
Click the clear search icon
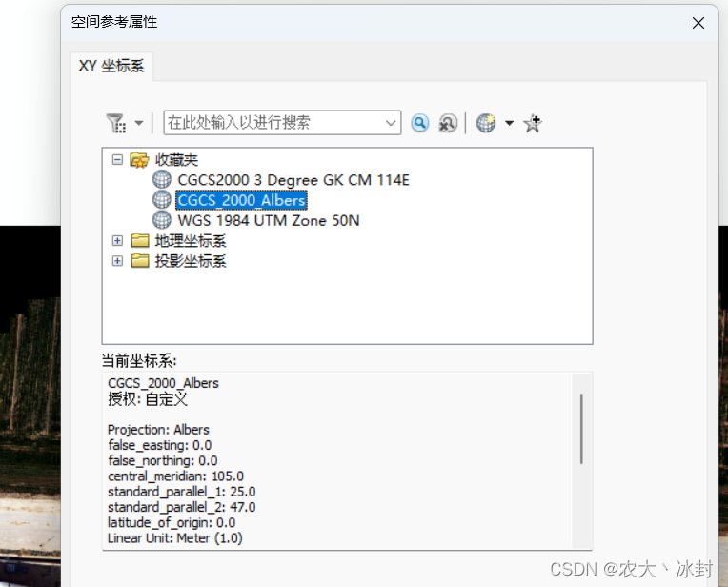448,123
